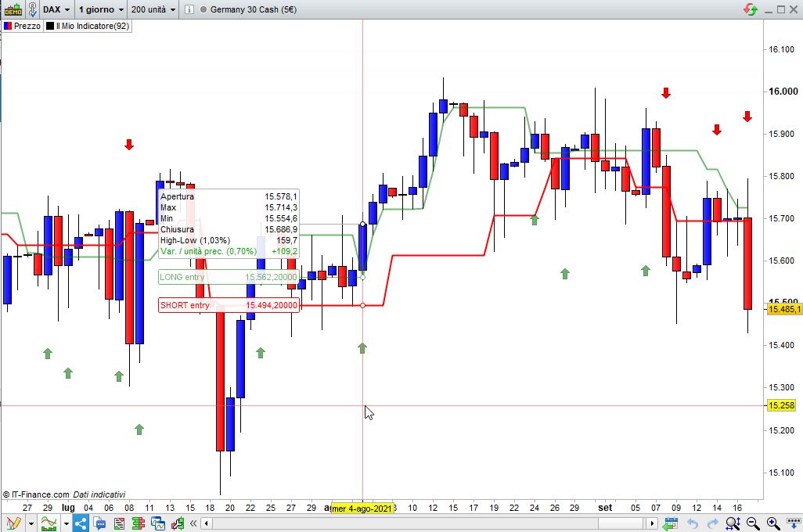The width and height of the screenshot is (803, 532).
Task: Click the SHORT entry label
Action: click(229, 305)
